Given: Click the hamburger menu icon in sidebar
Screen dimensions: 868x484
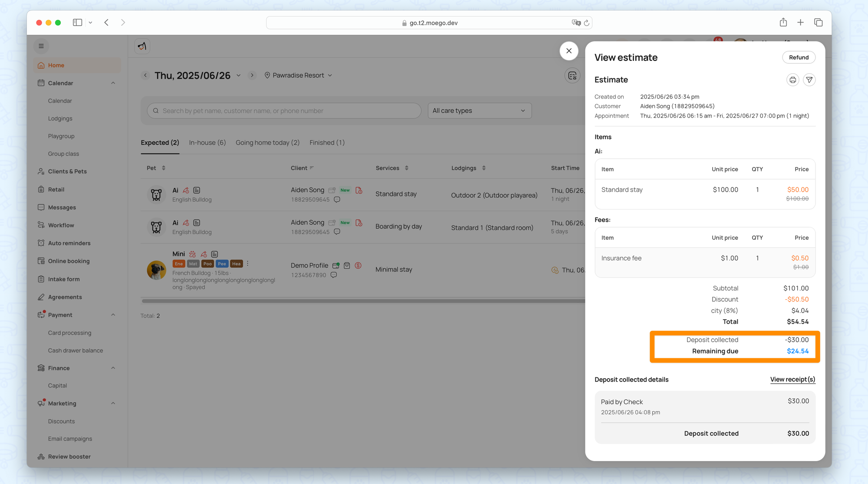Looking at the screenshot, I should pos(41,46).
